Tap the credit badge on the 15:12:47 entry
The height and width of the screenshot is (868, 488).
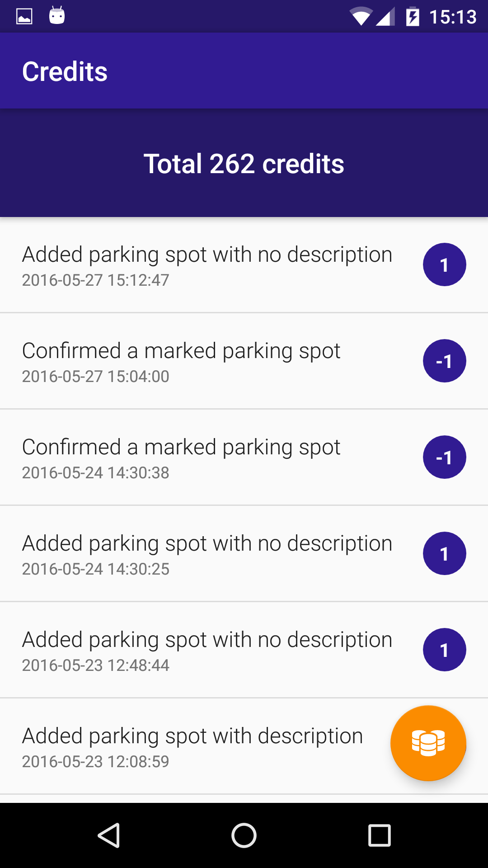(444, 264)
